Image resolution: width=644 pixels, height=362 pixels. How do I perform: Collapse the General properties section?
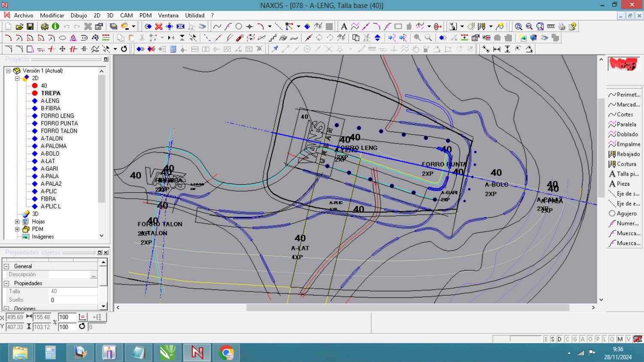click(6, 266)
